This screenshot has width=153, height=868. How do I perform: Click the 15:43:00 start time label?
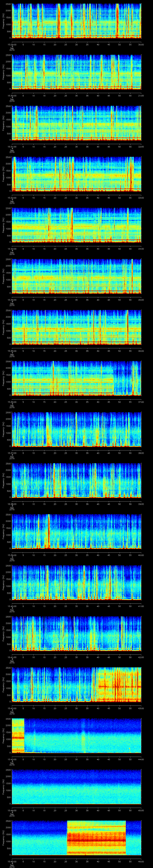(x=12, y=759)
